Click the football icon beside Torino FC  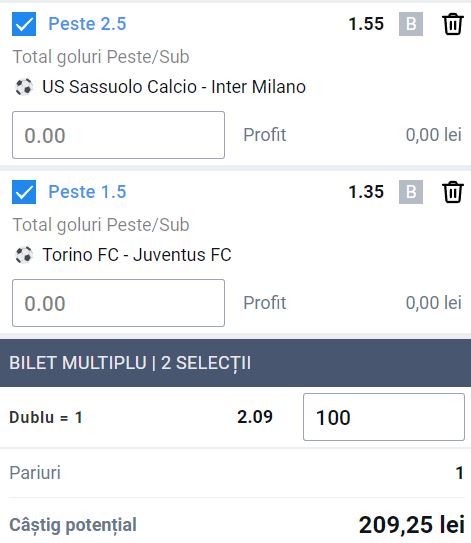[x=24, y=255]
